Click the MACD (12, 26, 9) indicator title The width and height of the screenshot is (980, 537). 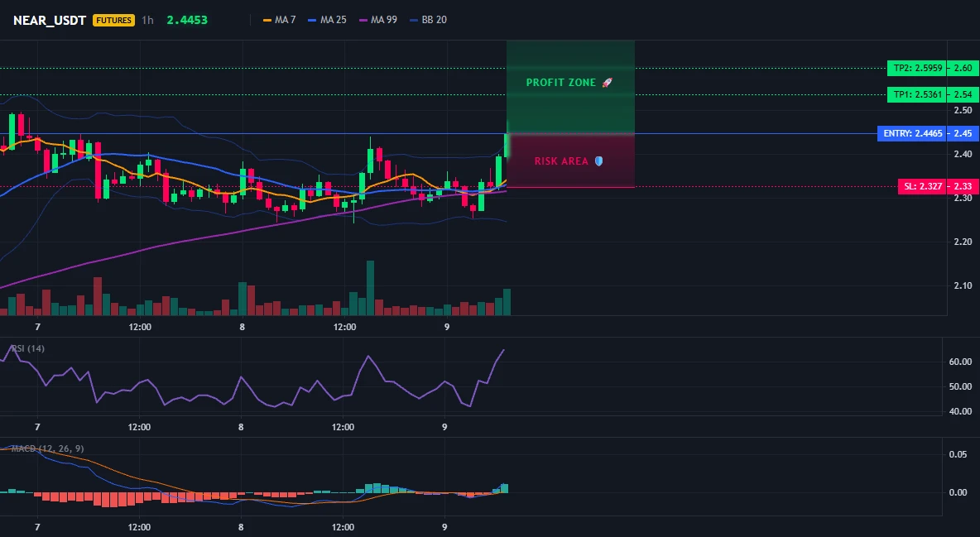47,448
